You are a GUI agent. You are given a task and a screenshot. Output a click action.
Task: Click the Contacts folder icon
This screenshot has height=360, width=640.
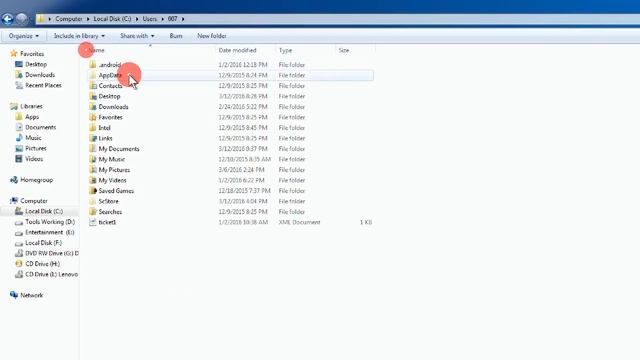[x=93, y=86]
